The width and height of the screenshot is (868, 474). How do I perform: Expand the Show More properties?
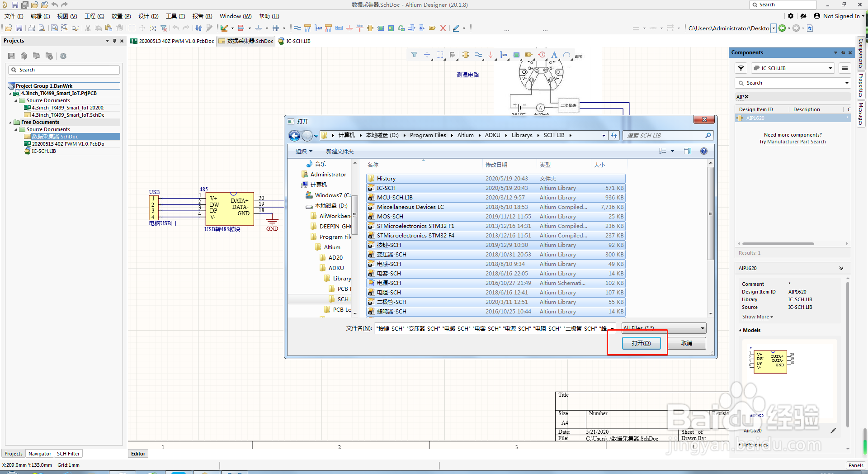[x=757, y=317]
